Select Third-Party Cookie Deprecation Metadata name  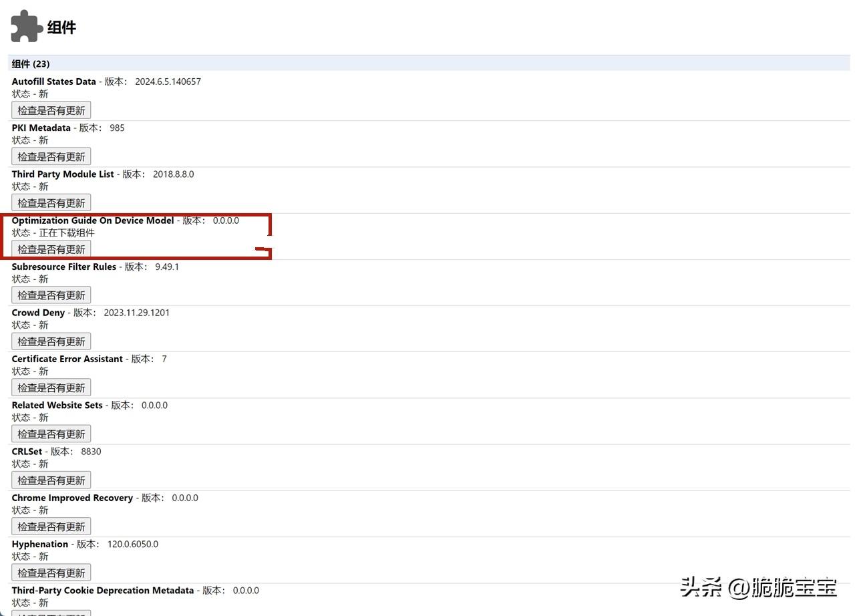pyautogui.click(x=103, y=591)
